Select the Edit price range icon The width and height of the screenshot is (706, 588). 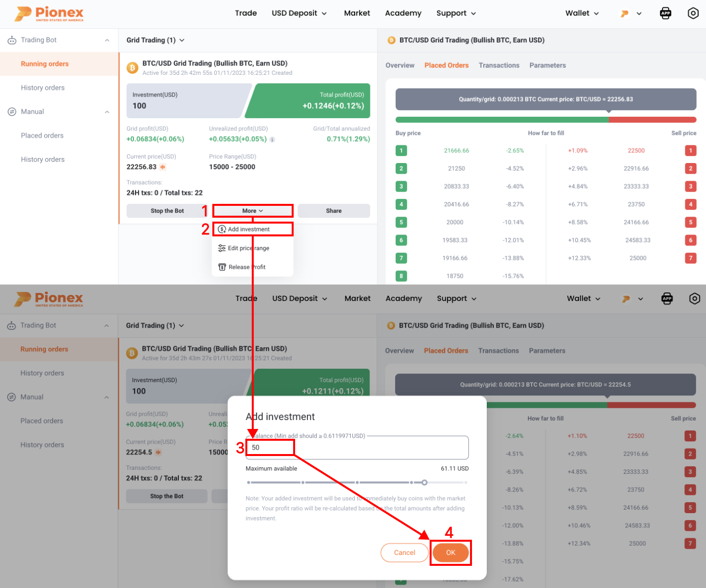point(222,248)
